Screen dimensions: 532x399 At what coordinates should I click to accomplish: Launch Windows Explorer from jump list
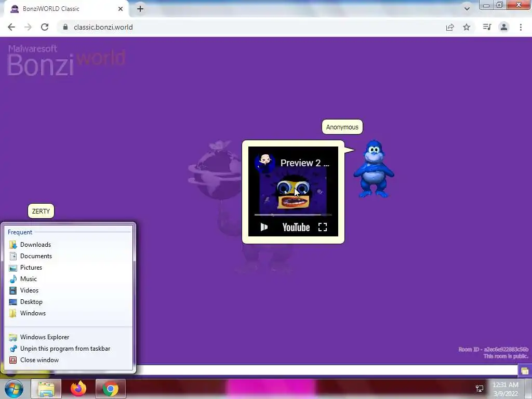tap(69, 337)
